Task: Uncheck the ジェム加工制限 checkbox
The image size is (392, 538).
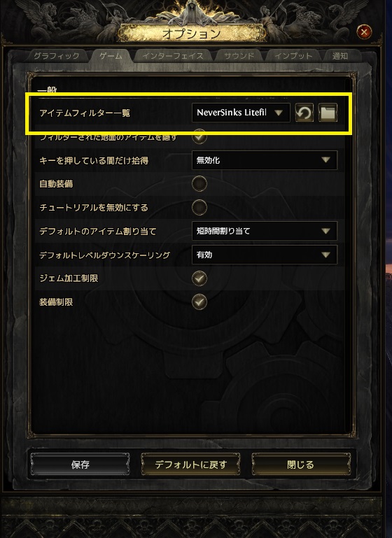Action: [199, 278]
